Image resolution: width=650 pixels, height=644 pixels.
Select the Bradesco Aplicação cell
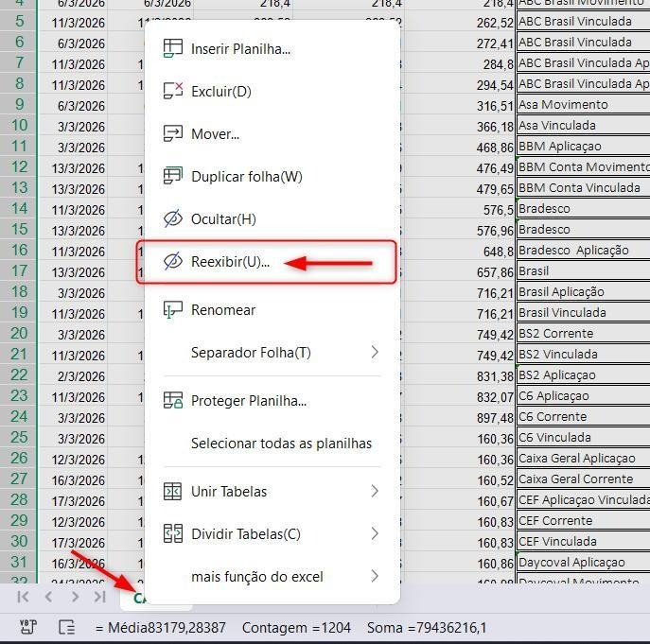(x=583, y=251)
